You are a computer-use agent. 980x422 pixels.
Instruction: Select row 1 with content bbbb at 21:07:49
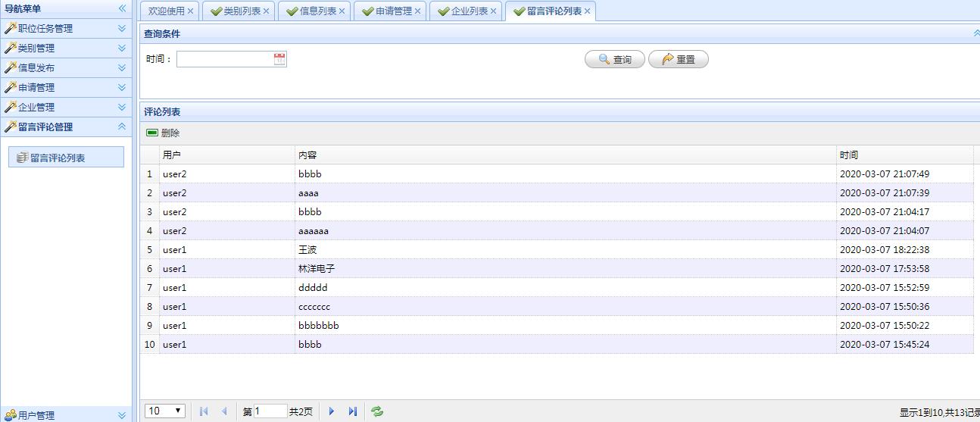click(557, 173)
